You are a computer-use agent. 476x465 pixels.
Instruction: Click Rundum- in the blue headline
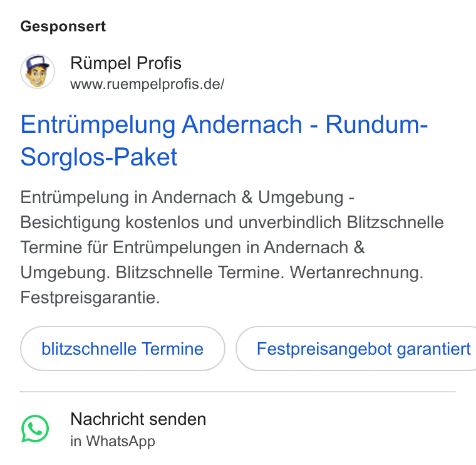coord(376,125)
